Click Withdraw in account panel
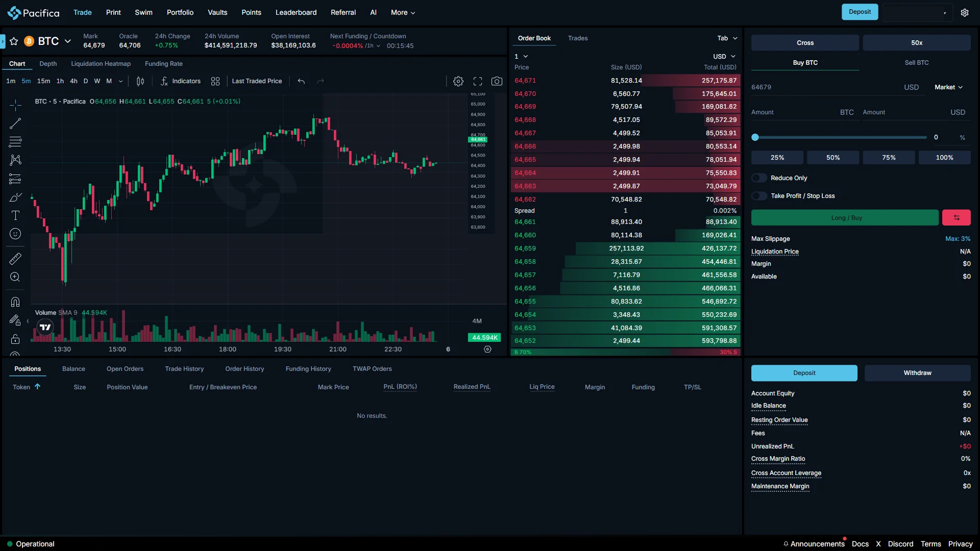The image size is (980, 551). tap(917, 373)
